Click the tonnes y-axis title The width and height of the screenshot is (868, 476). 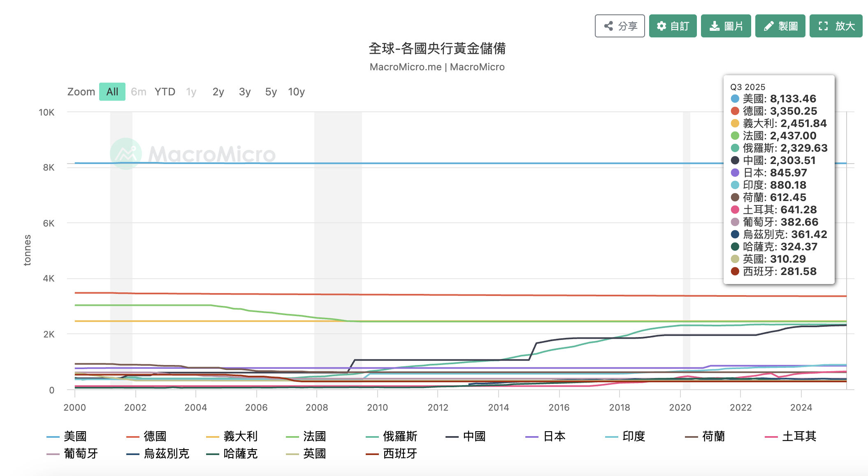(28, 250)
